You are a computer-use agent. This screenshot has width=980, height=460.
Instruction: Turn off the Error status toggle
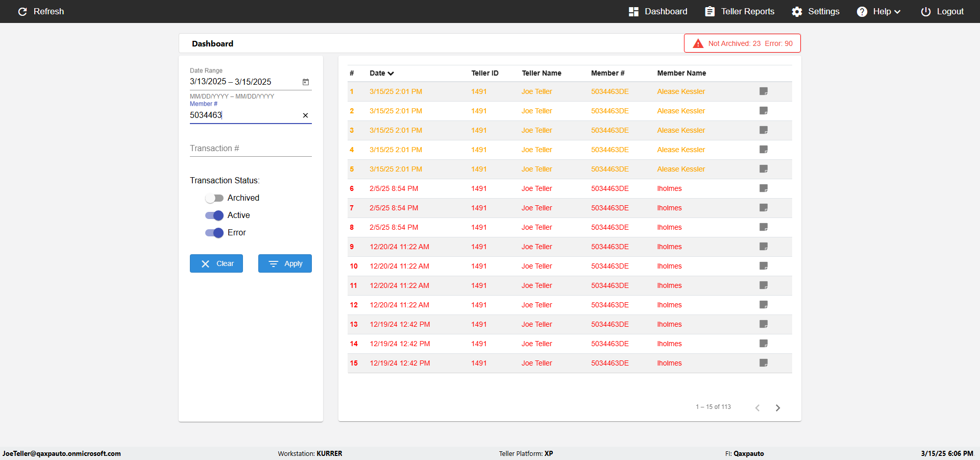[x=214, y=233]
